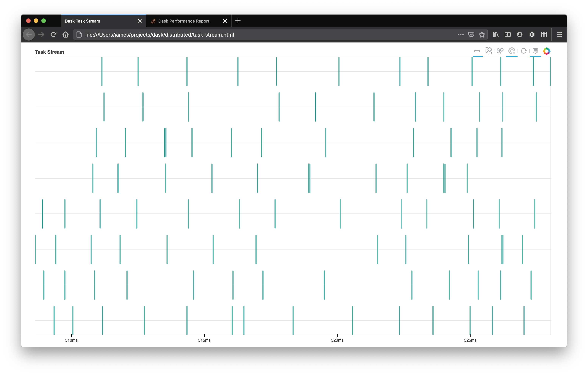Select rightmost task bar in bottom worker row
The width and height of the screenshot is (588, 375).
click(x=524, y=320)
